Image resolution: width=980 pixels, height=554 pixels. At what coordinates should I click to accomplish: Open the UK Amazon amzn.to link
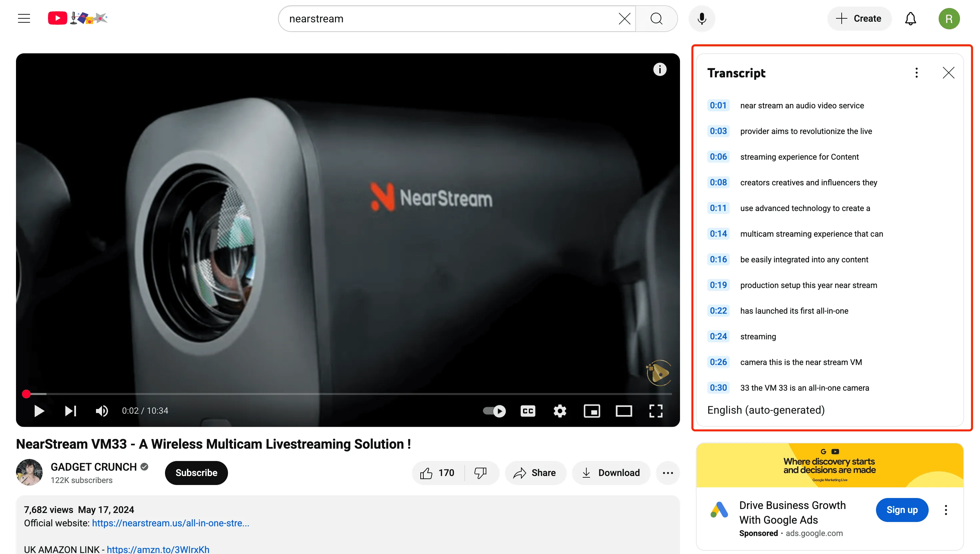coord(158,549)
